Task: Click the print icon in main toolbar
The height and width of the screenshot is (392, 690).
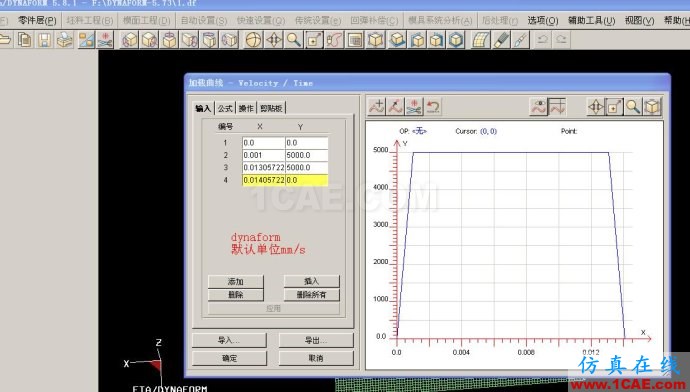Action: pyautogui.click(x=64, y=40)
